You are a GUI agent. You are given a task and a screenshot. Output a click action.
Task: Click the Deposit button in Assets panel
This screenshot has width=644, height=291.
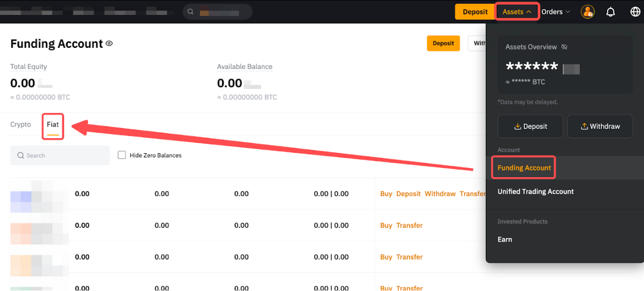click(530, 126)
